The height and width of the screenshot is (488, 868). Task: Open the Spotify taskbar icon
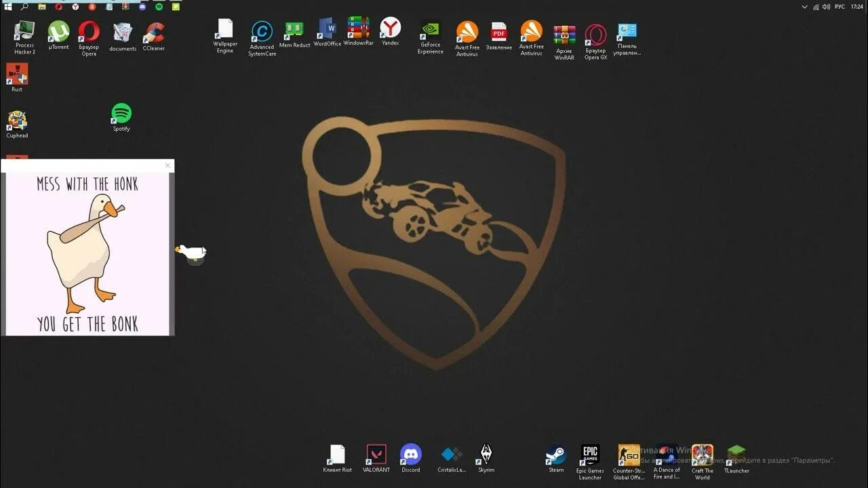159,7
